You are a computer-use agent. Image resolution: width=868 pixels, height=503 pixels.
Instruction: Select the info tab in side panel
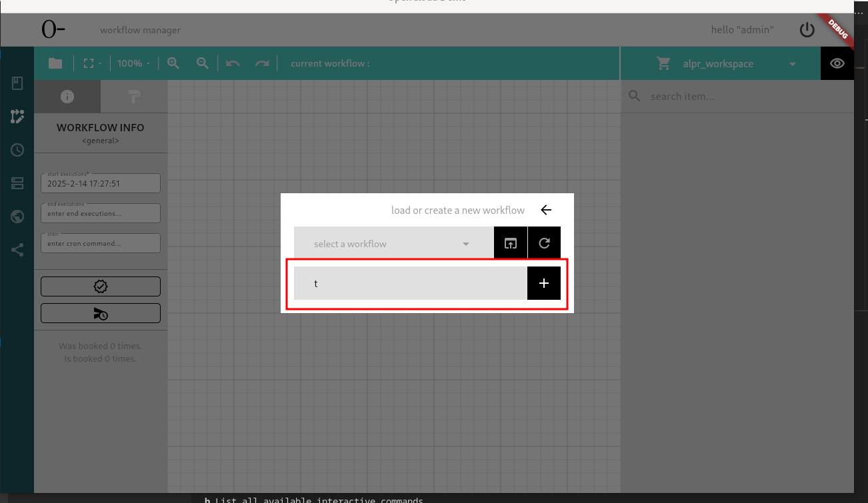[67, 97]
